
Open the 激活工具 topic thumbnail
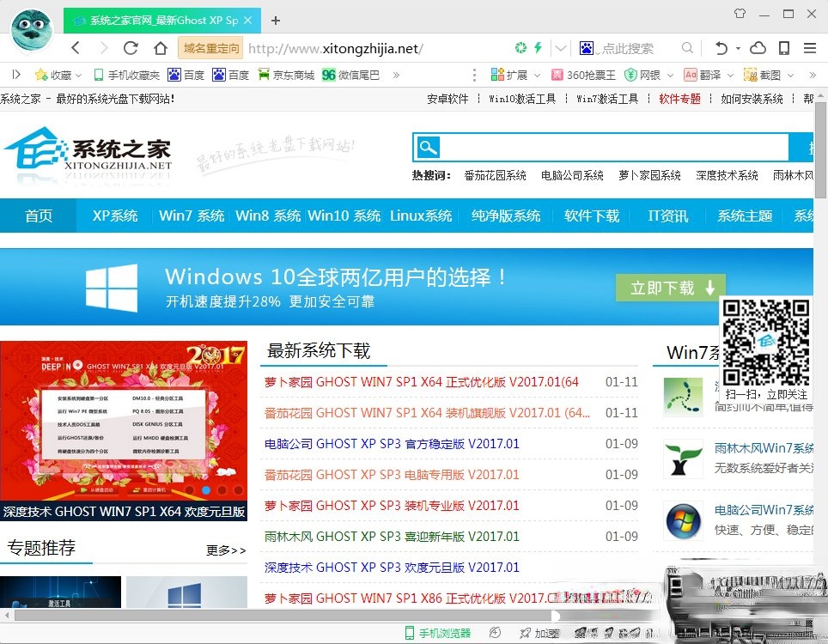click(x=60, y=592)
